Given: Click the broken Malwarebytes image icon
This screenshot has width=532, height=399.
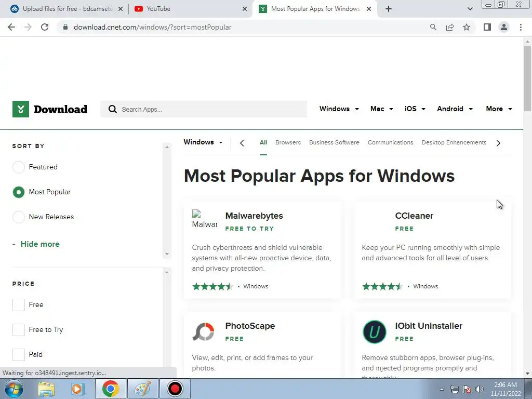Looking at the screenshot, I should [x=204, y=219].
